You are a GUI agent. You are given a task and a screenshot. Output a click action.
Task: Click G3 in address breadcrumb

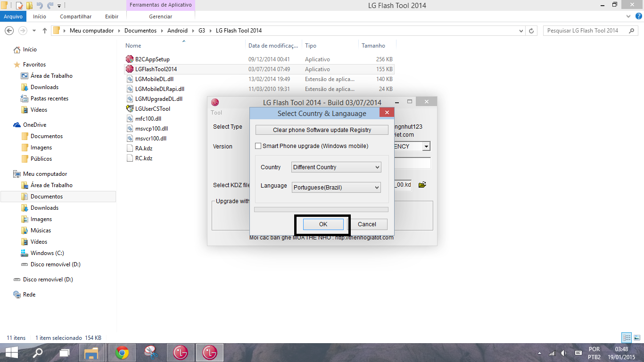[x=202, y=31]
